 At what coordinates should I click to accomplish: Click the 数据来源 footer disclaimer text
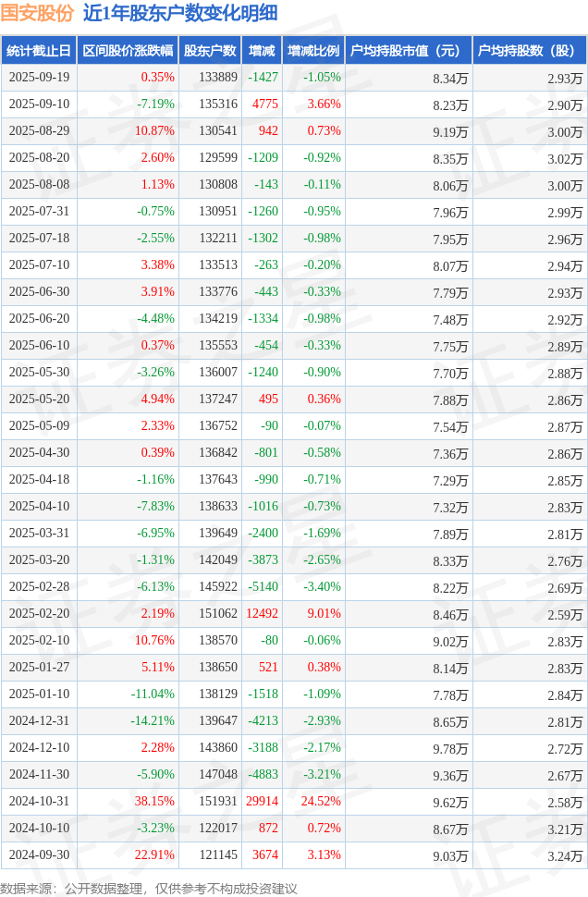pos(150,888)
